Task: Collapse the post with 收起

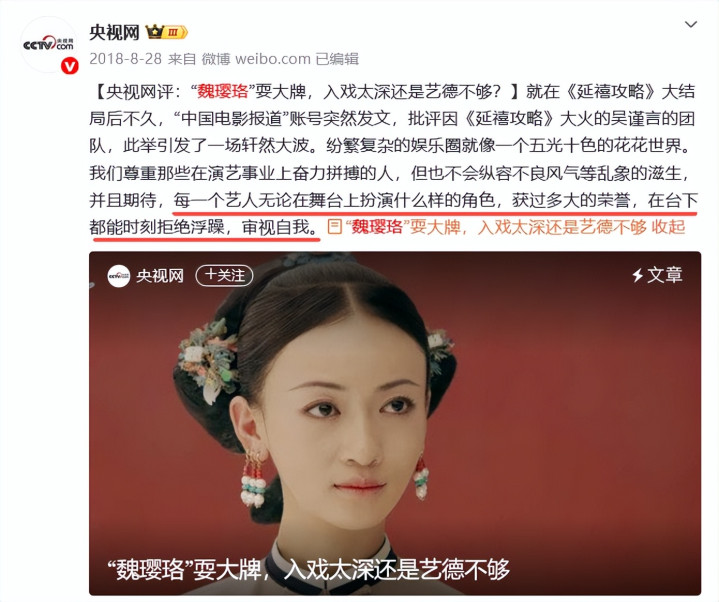Action: (x=668, y=226)
